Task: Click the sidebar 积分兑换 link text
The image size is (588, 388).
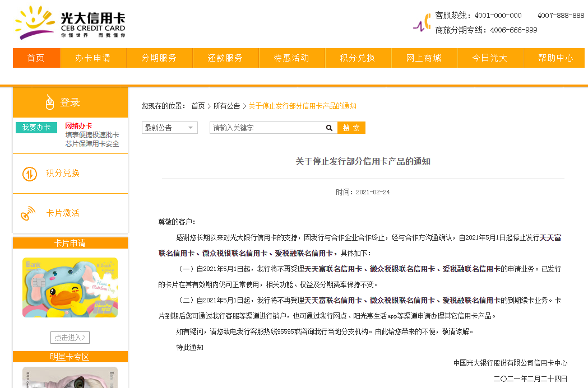Action: pos(63,174)
